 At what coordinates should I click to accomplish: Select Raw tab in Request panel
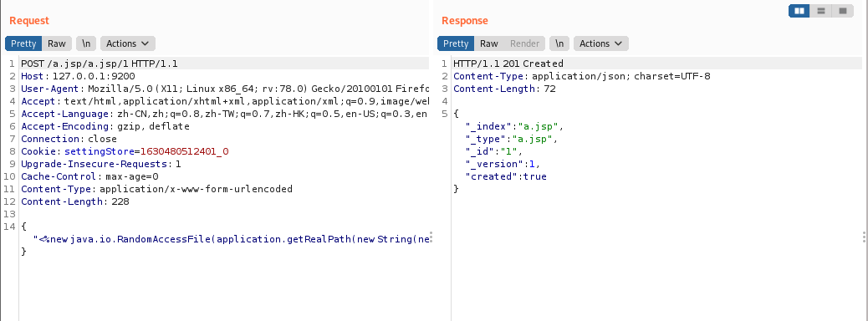(57, 43)
